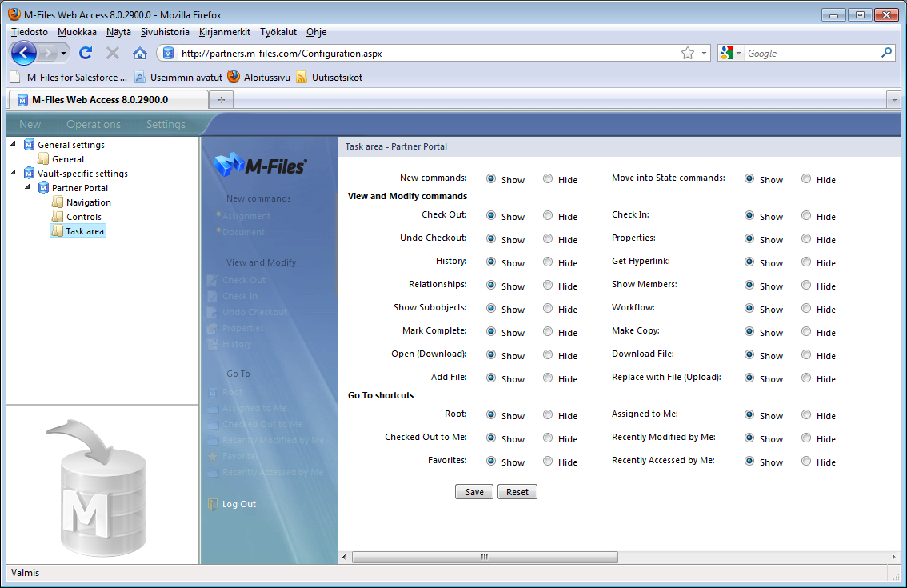907x588 pixels.
Task: Select Show for History
Action: pyautogui.click(x=490, y=262)
